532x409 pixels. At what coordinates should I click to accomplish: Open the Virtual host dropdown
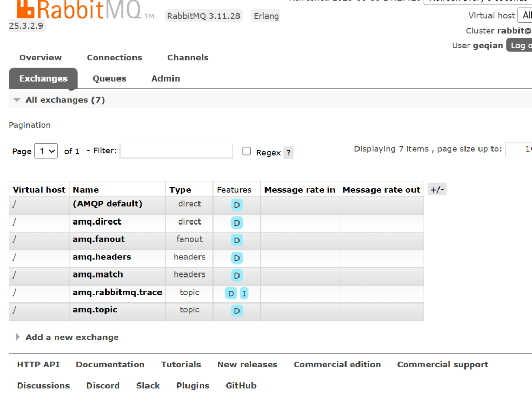click(x=525, y=16)
